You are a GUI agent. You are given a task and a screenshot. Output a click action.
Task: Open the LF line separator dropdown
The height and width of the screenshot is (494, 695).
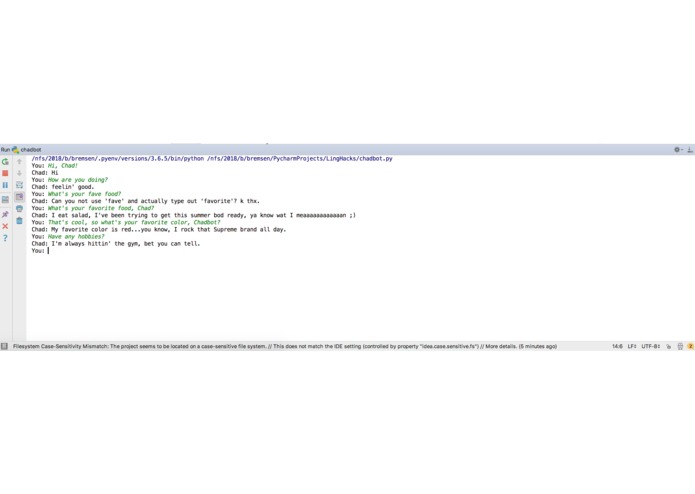(x=632, y=346)
